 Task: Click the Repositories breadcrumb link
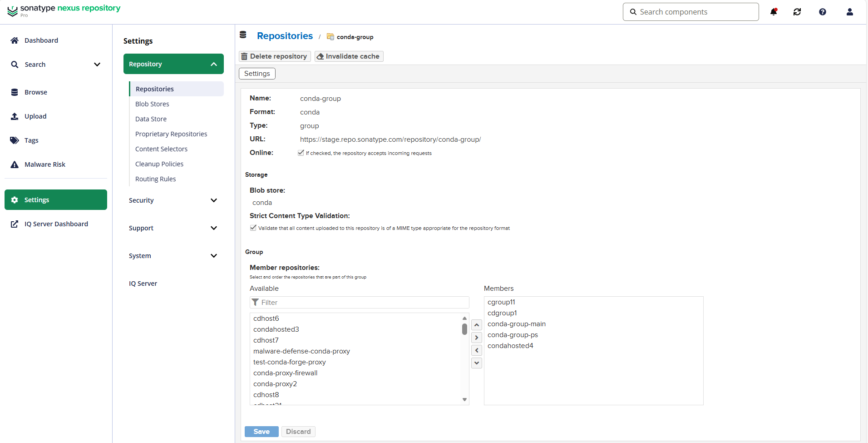pyautogui.click(x=285, y=36)
